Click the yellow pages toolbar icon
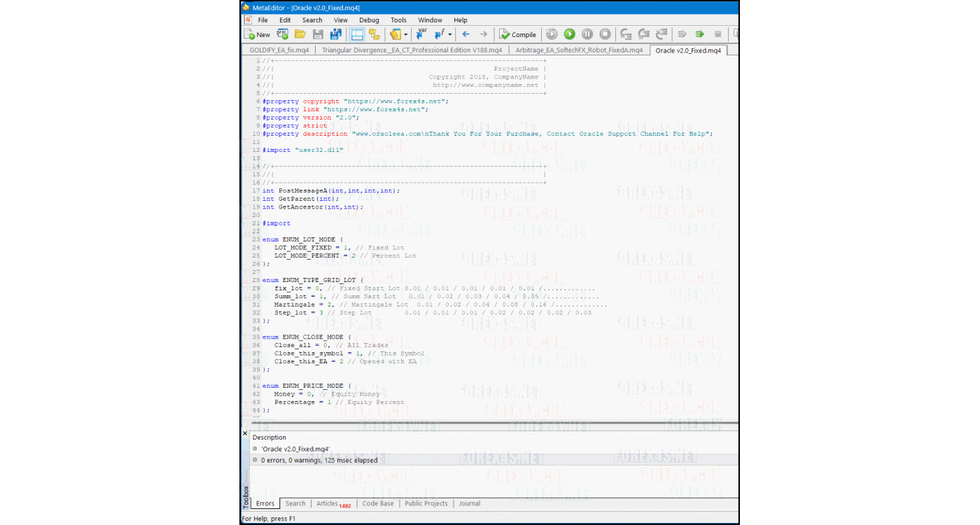Viewport: 980px width, 525px height. [x=395, y=34]
